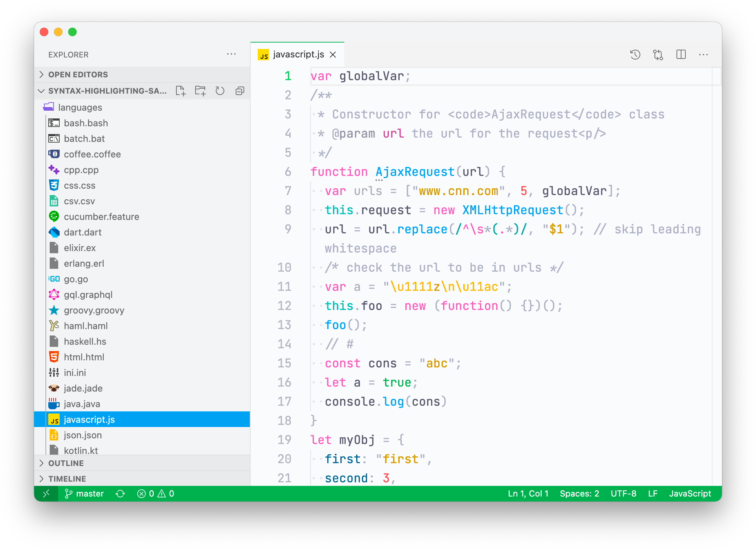756x549 pixels.
Task: Expand the OUTLINE section
Action: (x=66, y=463)
